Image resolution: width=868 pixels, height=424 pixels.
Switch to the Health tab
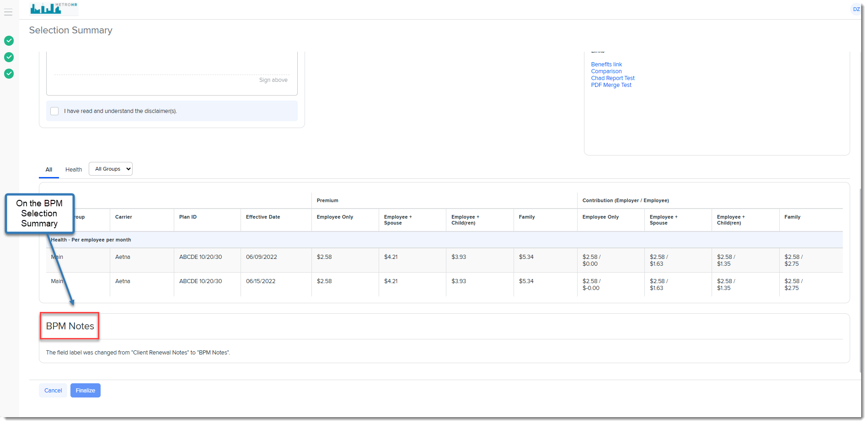tap(73, 170)
